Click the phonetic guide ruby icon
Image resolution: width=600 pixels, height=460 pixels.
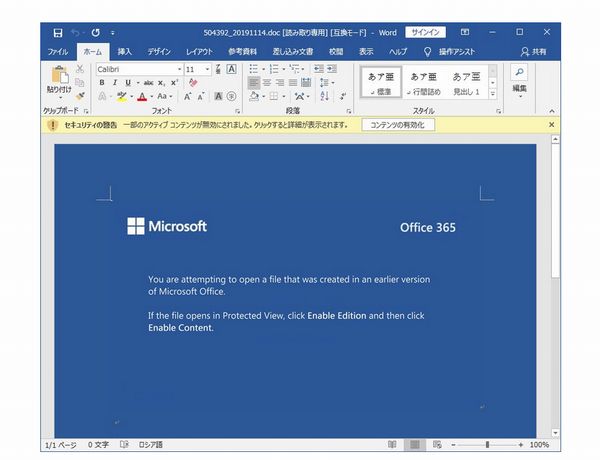[218, 69]
